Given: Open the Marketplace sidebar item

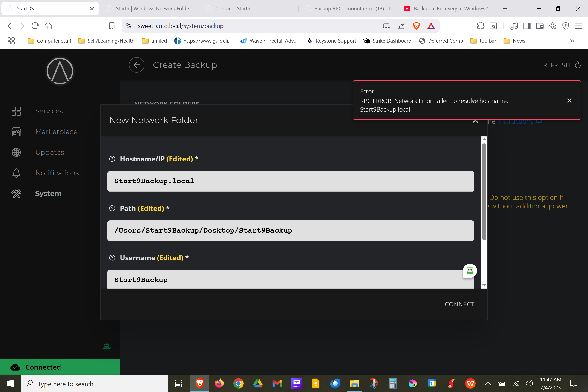Looking at the screenshot, I should (x=56, y=132).
